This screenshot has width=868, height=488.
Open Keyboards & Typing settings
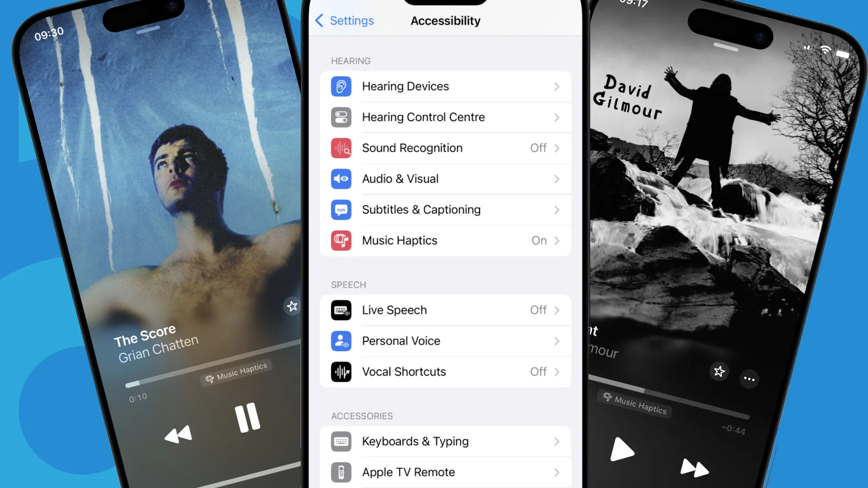coord(445,440)
